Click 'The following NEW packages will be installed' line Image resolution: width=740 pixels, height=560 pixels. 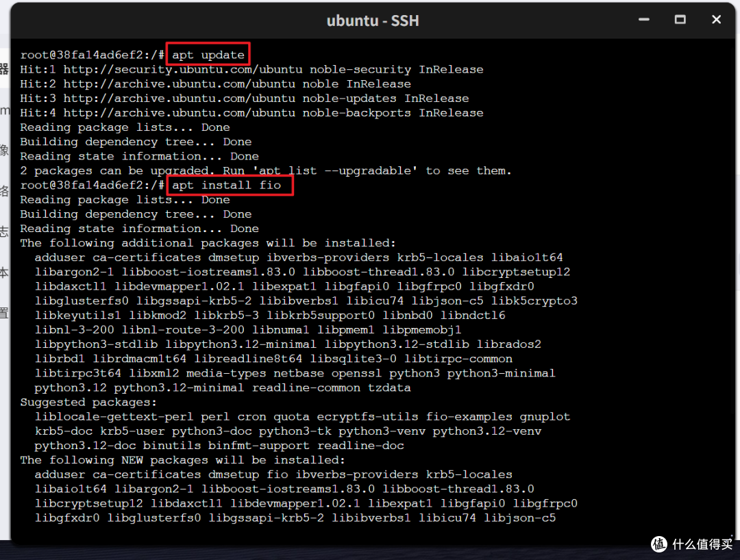click(x=183, y=460)
